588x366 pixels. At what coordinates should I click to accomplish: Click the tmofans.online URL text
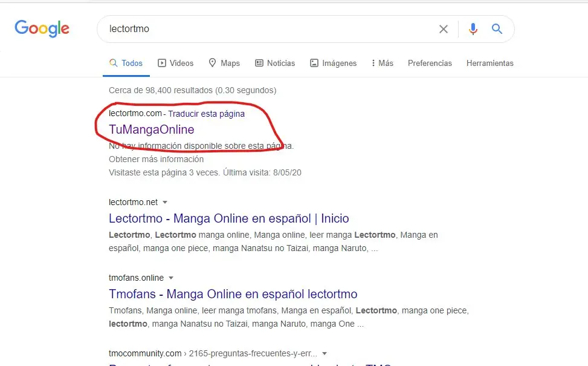pos(136,278)
